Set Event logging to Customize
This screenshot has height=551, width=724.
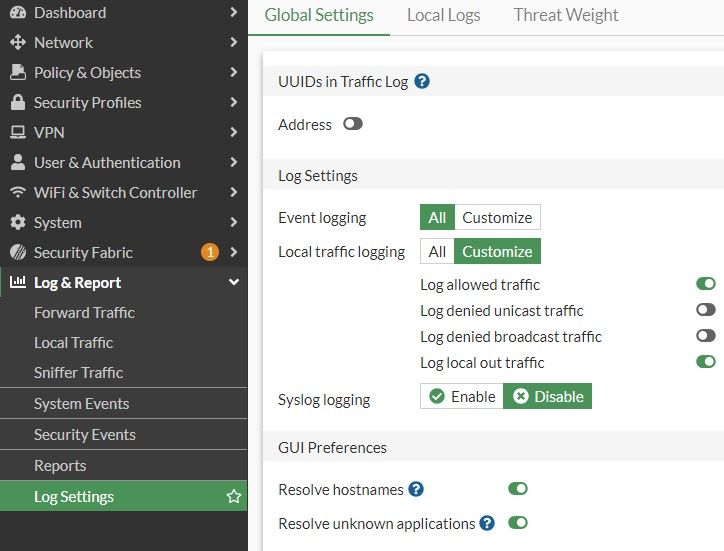point(497,217)
